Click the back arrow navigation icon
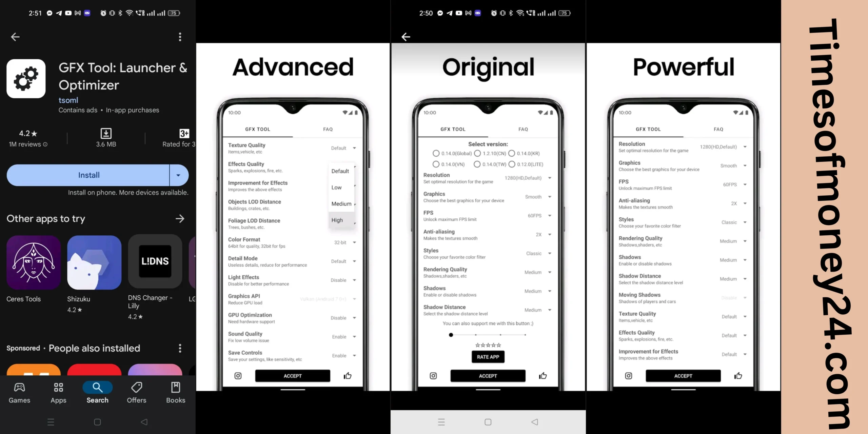Image resolution: width=868 pixels, height=434 pixels. pos(15,37)
